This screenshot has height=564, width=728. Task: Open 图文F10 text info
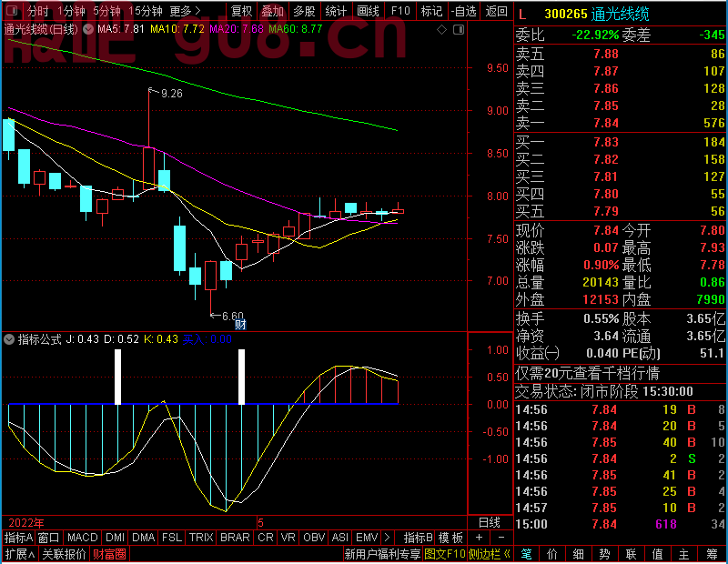tap(445, 554)
